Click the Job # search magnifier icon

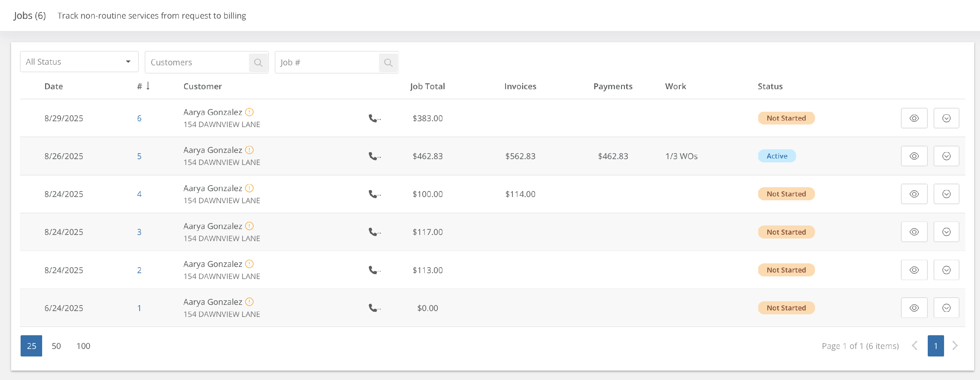point(388,62)
